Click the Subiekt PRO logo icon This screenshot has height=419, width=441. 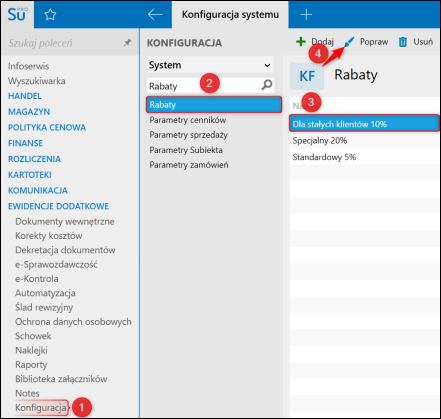[x=17, y=14]
